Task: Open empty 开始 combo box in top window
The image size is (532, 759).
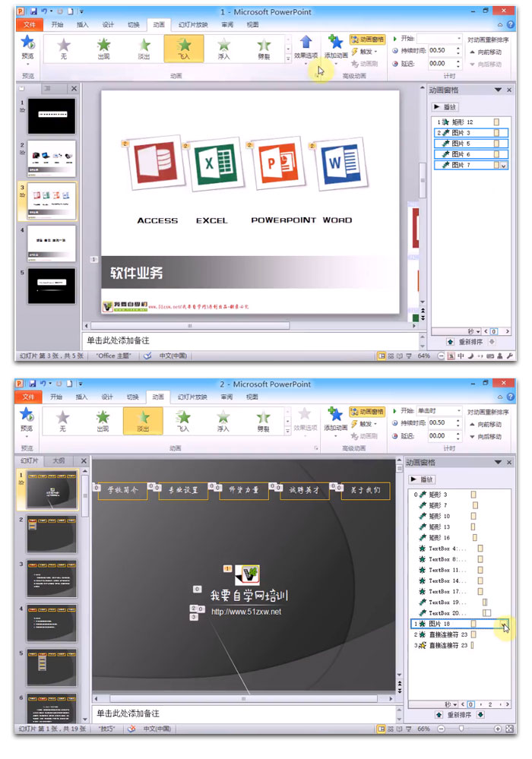Action: pos(439,38)
